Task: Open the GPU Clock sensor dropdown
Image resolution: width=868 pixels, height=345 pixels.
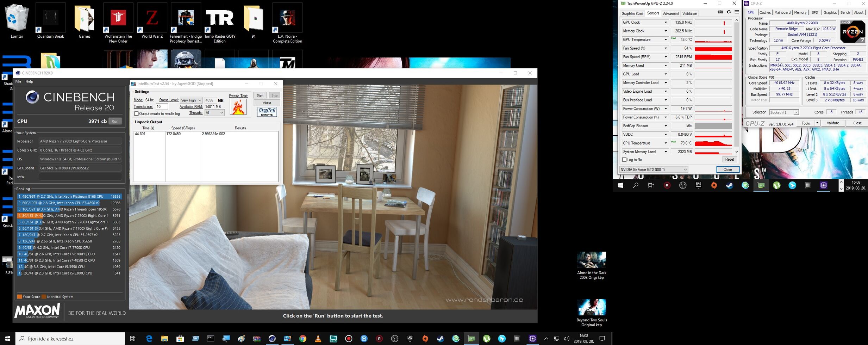Action: (666, 22)
